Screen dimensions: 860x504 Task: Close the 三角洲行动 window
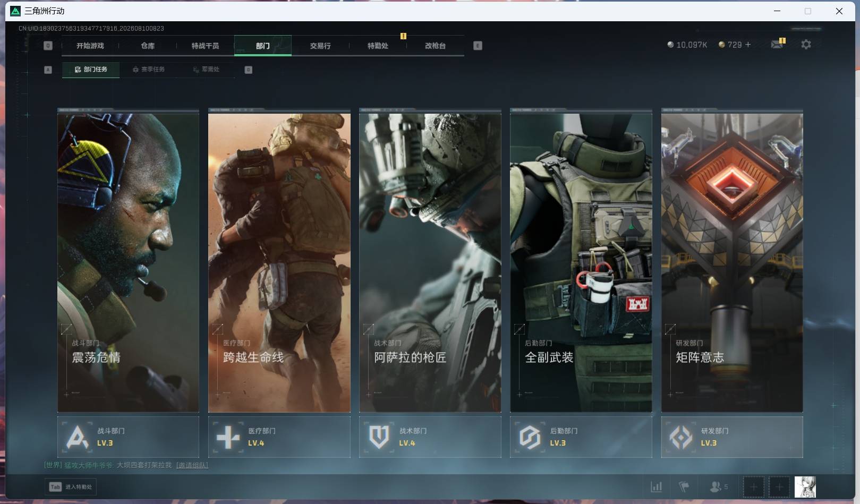pyautogui.click(x=839, y=11)
